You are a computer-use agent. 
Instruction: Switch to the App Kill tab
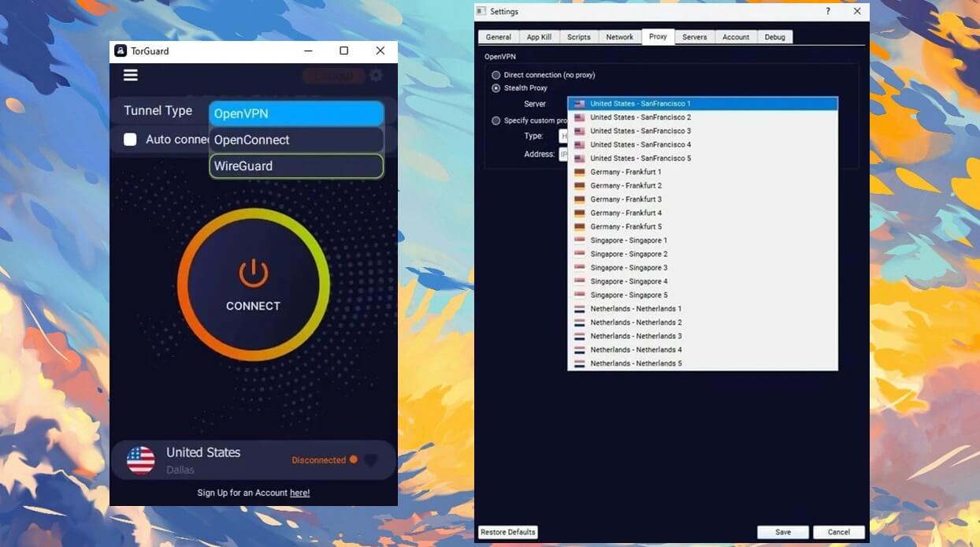click(539, 37)
